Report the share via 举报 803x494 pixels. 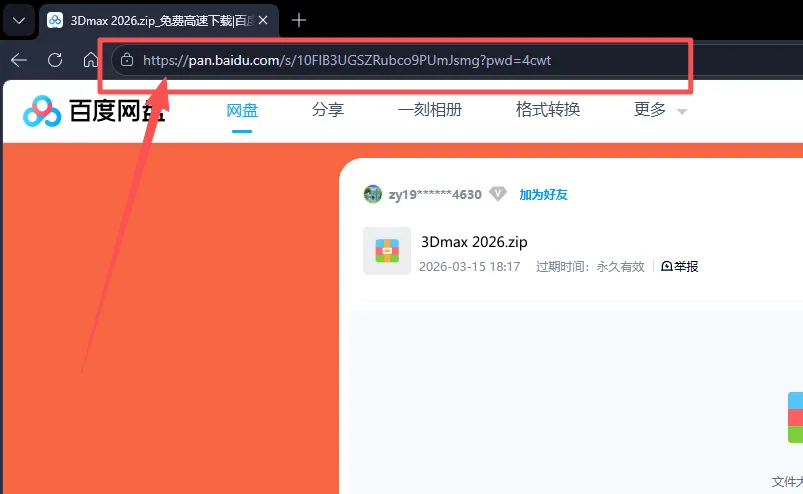[680, 267]
